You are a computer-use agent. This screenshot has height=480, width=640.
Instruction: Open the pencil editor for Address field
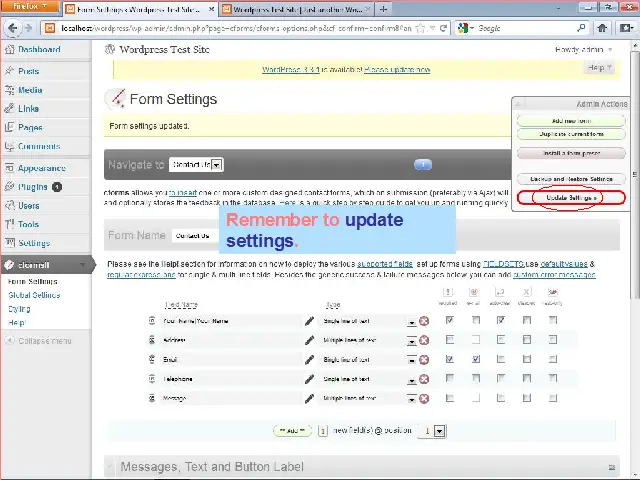point(309,340)
